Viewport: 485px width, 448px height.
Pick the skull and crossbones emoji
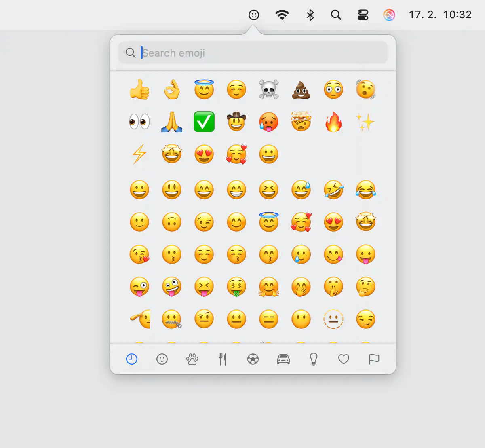pos(269,89)
